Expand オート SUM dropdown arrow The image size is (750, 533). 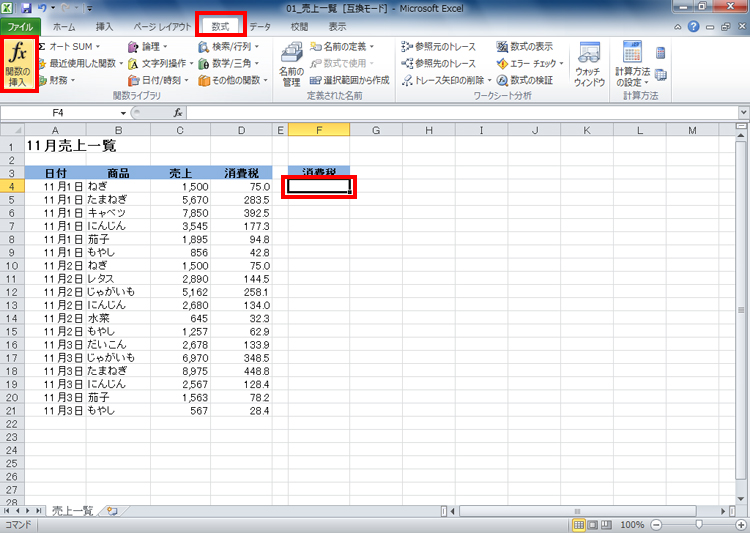click(98, 46)
